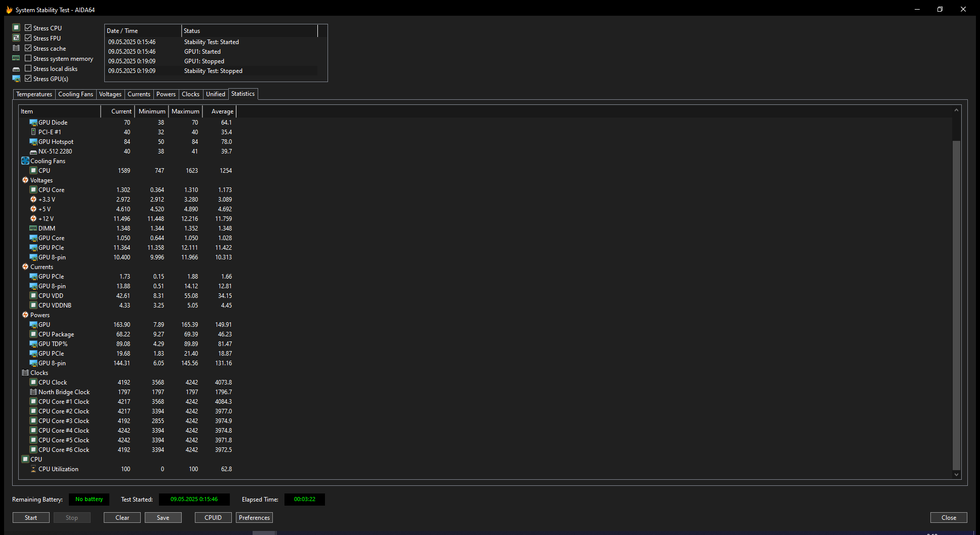This screenshot has height=535, width=980.
Task: Click the CPU Clock icon
Action: click(x=33, y=383)
